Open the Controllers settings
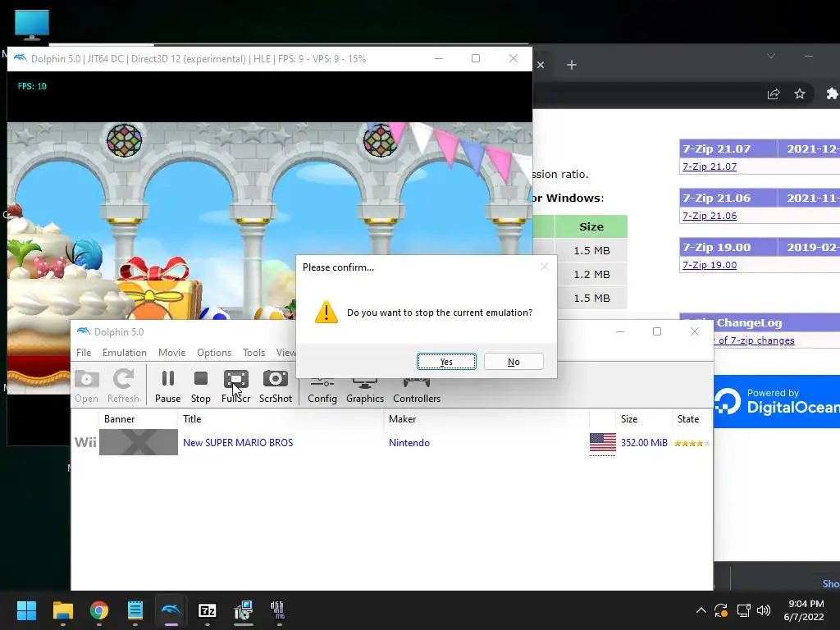Viewport: 840px width, 630px height. click(x=416, y=390)
